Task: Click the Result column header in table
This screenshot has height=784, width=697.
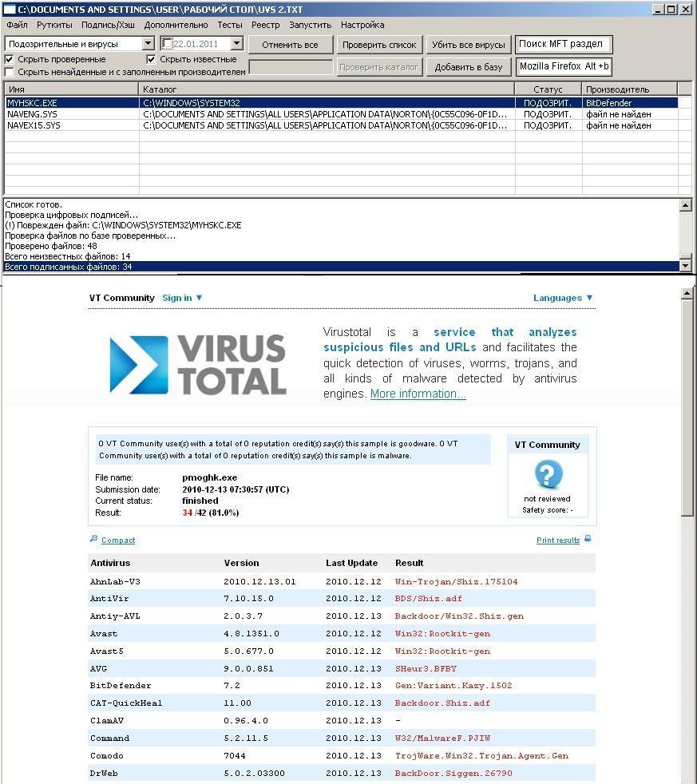Action: (x=410, y=563)
